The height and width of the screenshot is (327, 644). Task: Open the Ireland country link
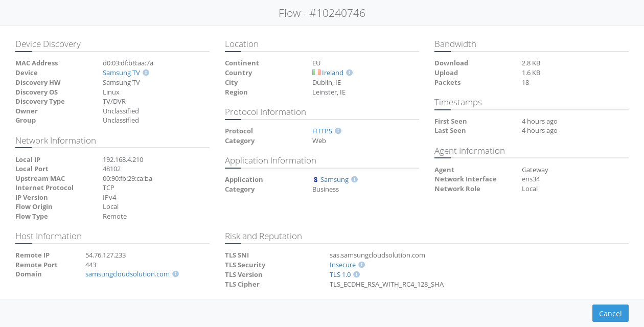[333, 73]
